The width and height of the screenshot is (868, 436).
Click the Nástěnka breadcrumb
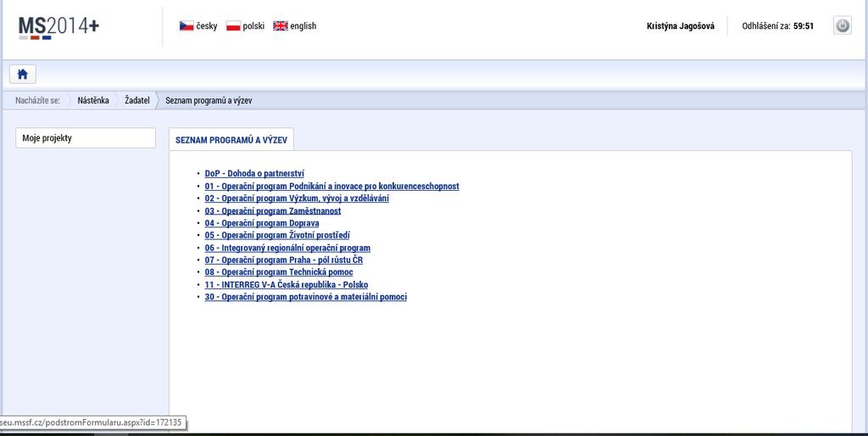[93, 100]
